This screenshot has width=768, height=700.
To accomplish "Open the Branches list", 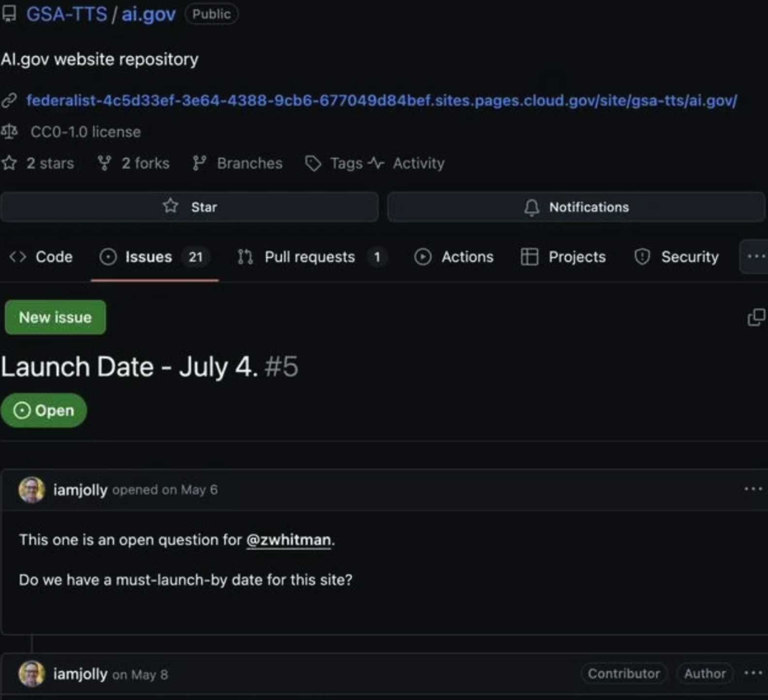I will pos(250,163).
